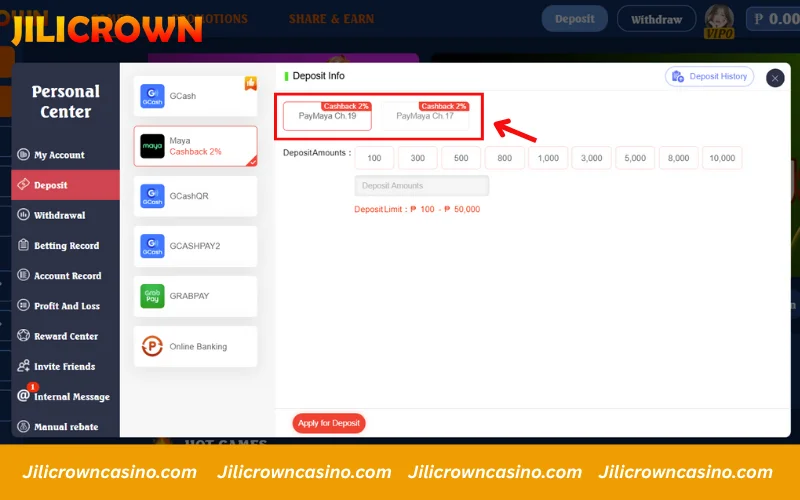Image resolution: width=800 pixels, height=500 pixels.
Task: Open Reward Center in the sidebar
Action: click(65, 336)
